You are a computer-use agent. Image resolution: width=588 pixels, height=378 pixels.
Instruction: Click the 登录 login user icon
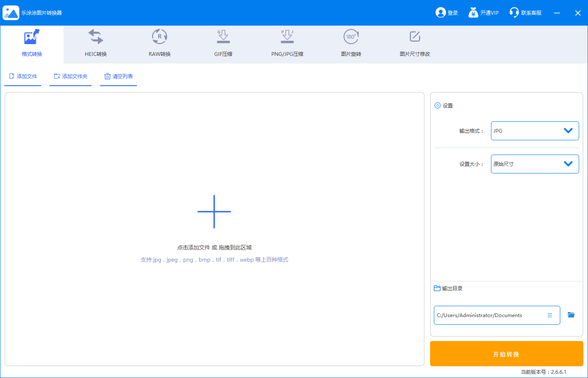tap(441, 13)
